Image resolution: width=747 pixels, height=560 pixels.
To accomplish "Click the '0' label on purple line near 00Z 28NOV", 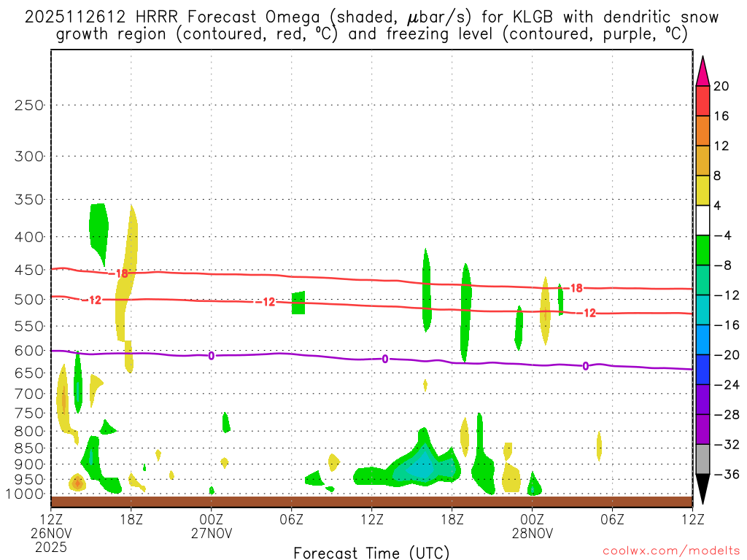I will [586, 366].
